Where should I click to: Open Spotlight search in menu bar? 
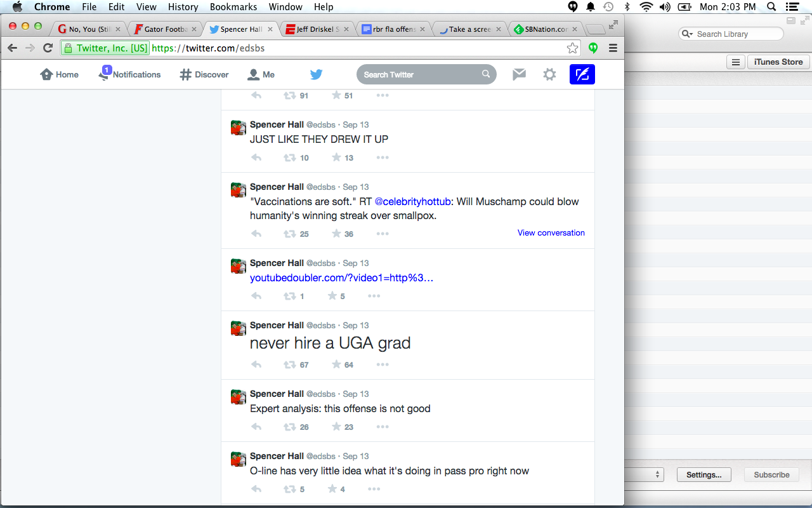point(771,7)
